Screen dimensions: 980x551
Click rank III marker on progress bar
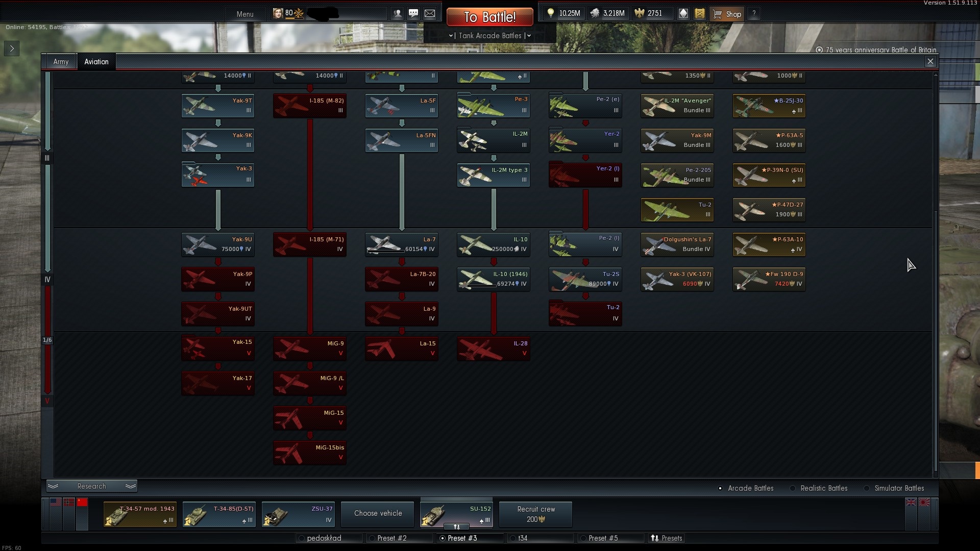(47, 158)
